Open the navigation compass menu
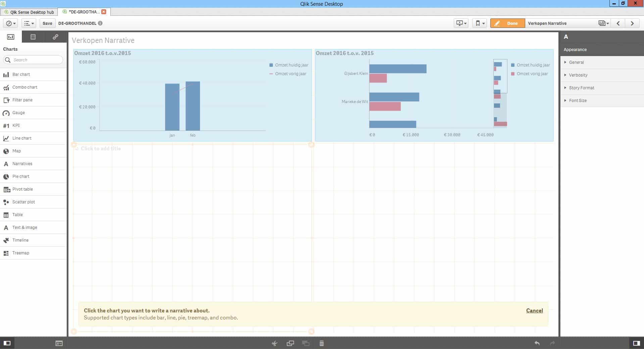Screen dimensions: 644x349 tap(11, 23)
